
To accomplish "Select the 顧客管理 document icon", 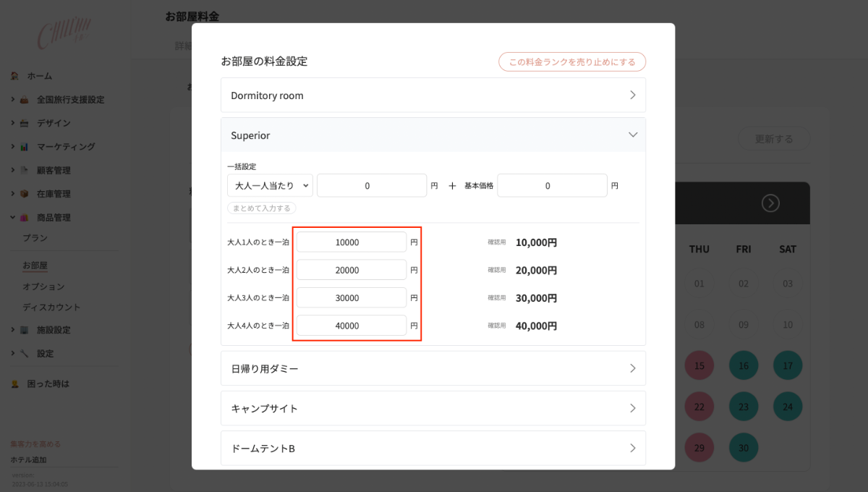I will tap(23, 169).
